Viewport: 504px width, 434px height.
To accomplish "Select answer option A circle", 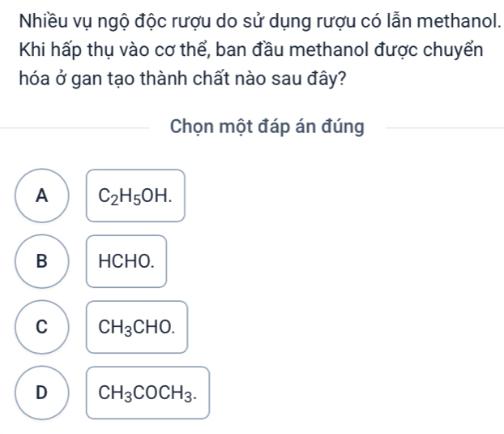I will point(43,196).
